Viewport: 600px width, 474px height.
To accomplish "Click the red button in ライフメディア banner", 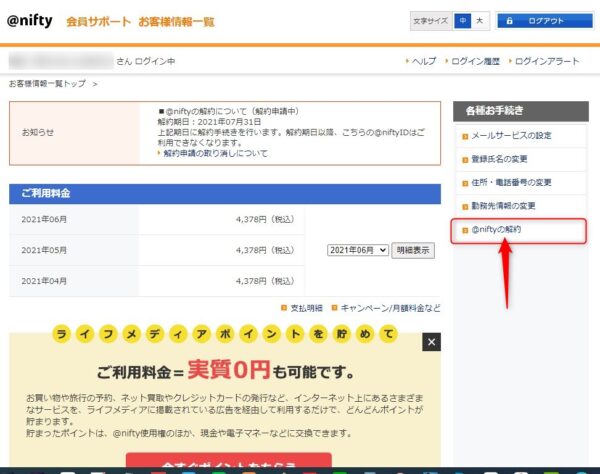I will pyautogui.click(x=228, y=462).
